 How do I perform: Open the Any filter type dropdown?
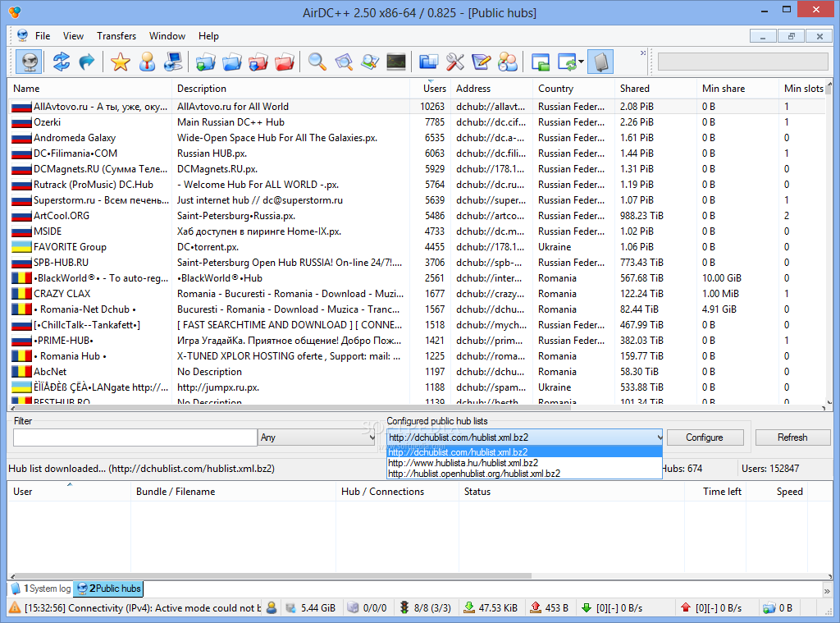coord(317,437)
